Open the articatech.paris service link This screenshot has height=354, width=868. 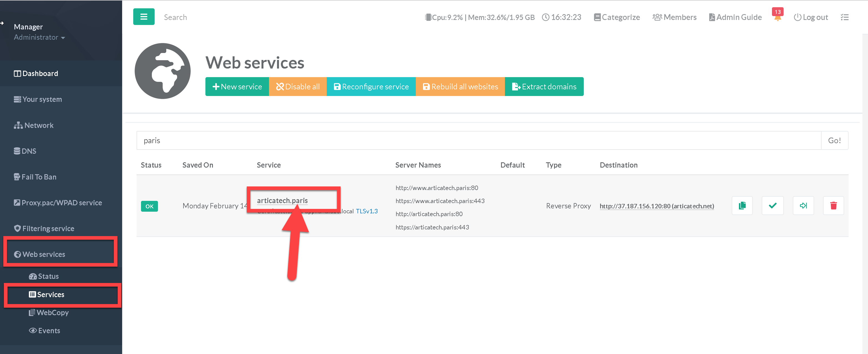(x=282, y=200)
